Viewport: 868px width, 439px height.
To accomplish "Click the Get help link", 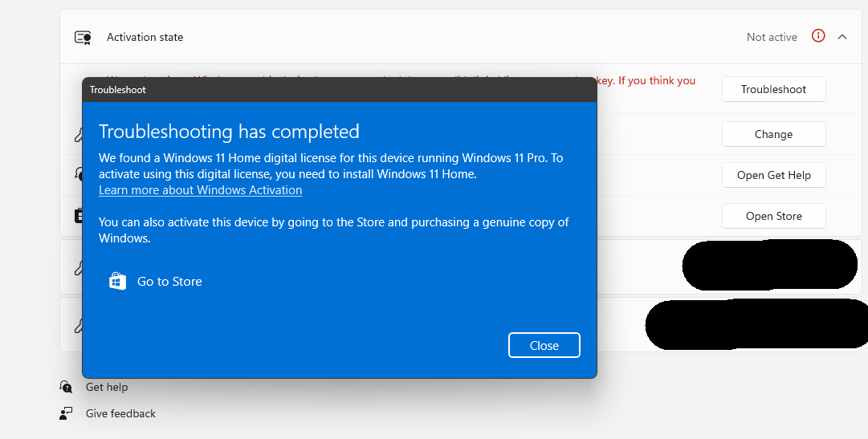I will click(107, 387).
